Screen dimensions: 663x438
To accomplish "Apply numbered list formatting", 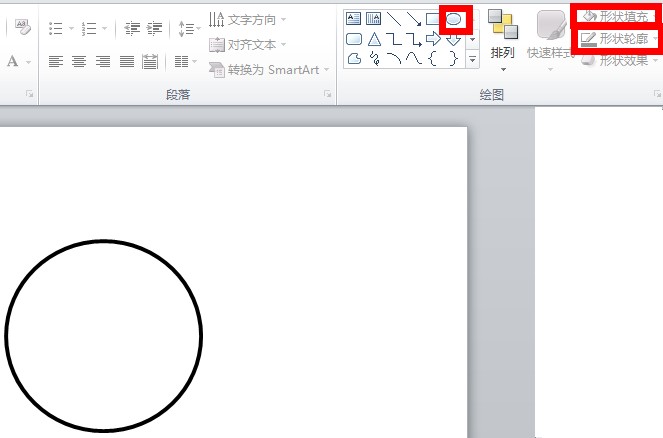I will (x=89, y=28).
